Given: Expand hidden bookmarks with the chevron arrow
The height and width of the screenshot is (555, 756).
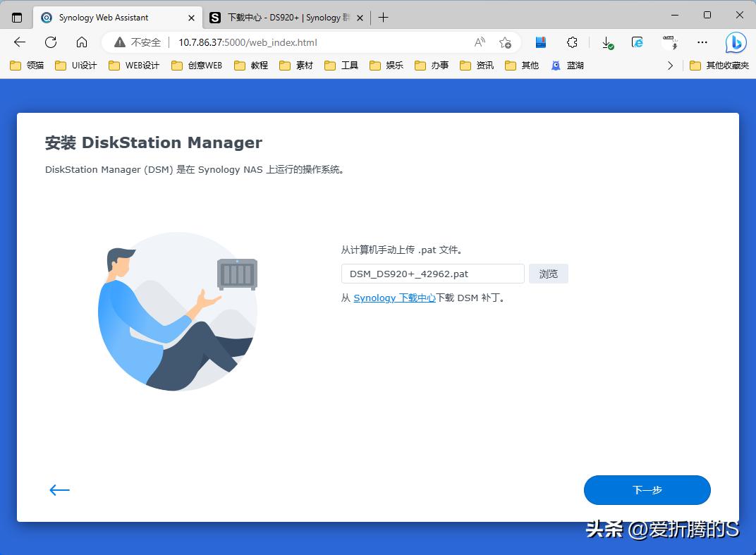Looking at the screenshot, I should click(x=669, y=65).
